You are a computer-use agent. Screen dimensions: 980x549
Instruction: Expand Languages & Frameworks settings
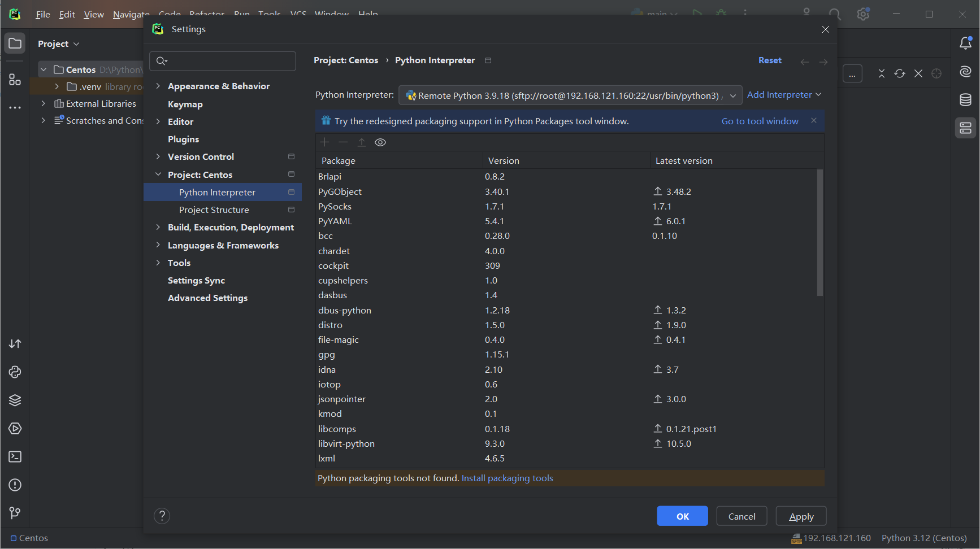tap(158, 245)
